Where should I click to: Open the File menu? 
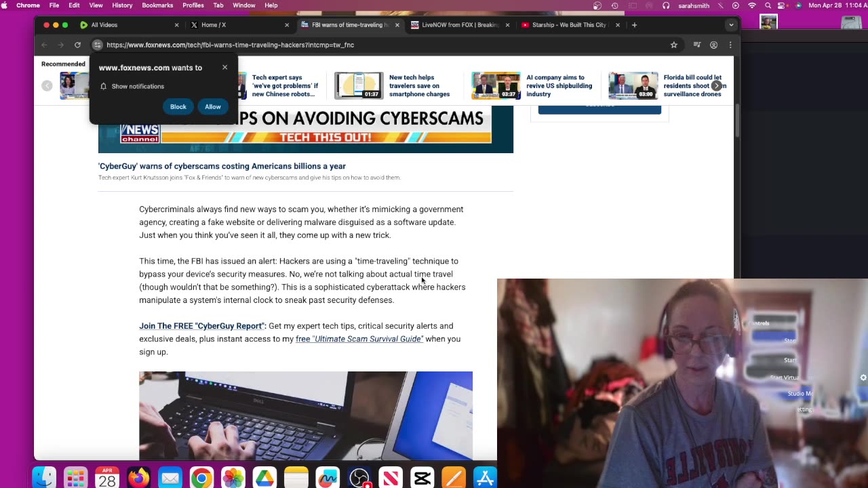(x=54, y=5)
